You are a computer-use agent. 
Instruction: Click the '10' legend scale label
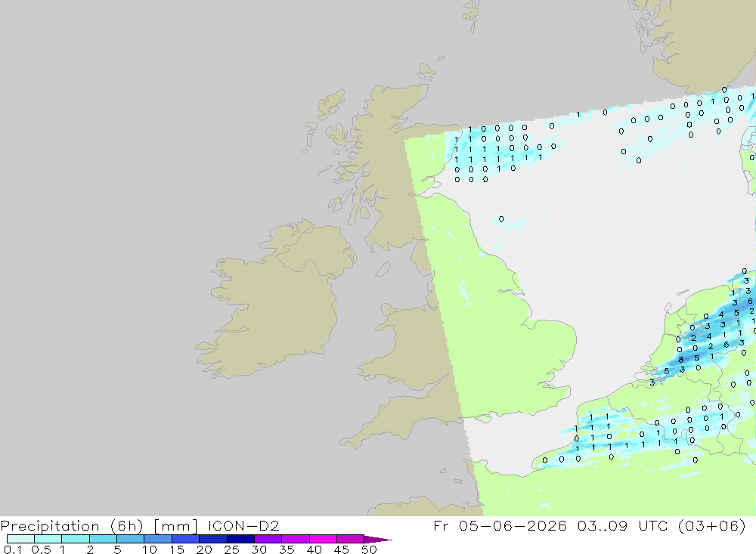[150, 549]
